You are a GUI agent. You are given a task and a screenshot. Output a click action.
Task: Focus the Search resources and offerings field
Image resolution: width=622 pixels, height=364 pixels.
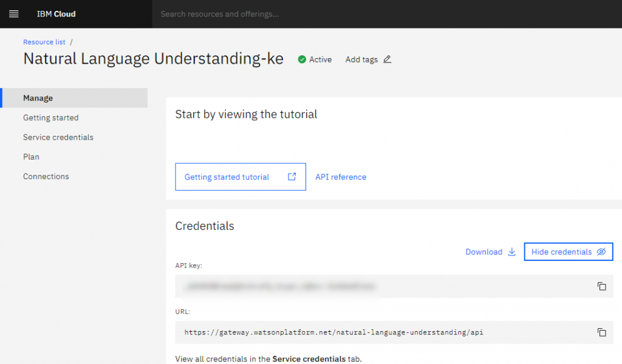click(387, 15)
